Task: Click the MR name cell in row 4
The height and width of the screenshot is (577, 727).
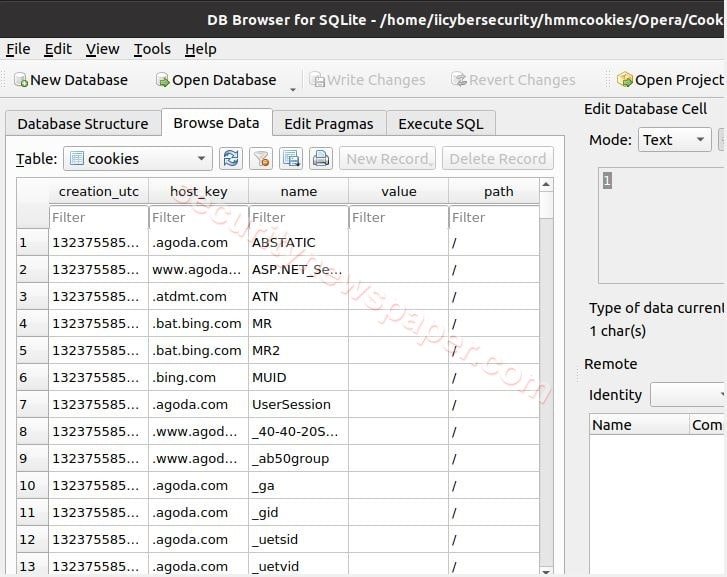Action: click(299, 323)
